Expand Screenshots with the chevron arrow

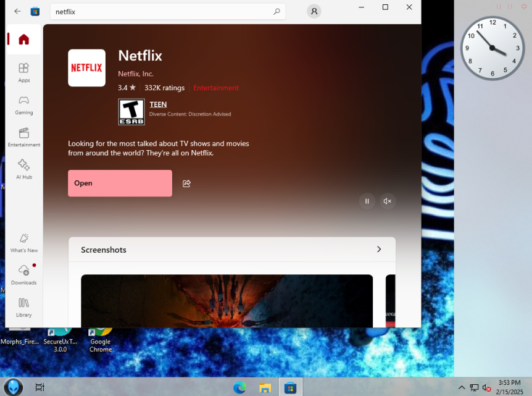tap(379, 250)
